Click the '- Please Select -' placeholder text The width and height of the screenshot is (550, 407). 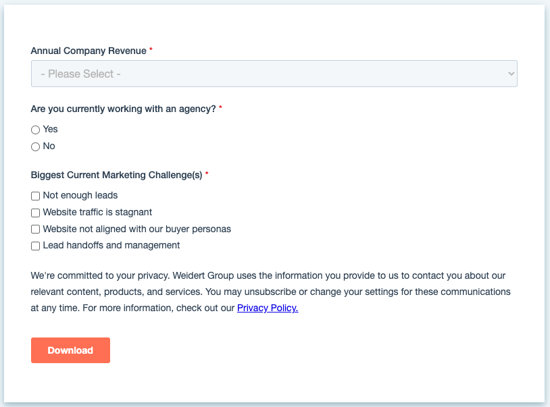[x=81, y=74]
